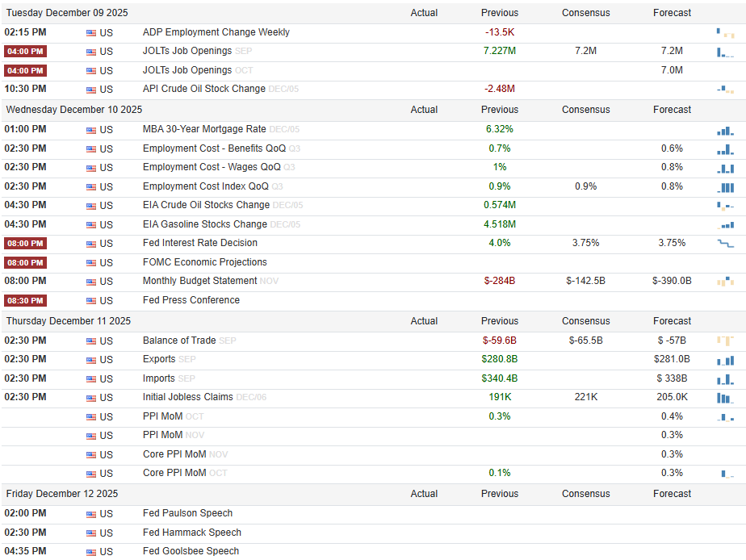Open mini chart for Balance of Trade
Image resolution: width=746 pixels, height=560 pixels.
point(725,341)
